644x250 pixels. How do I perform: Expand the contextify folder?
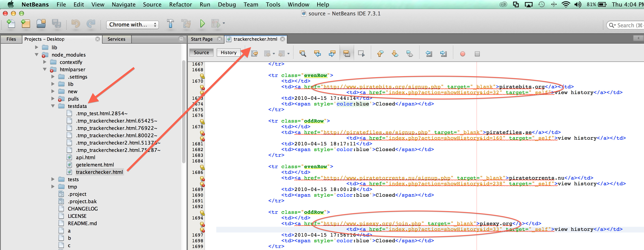[45, 62]
